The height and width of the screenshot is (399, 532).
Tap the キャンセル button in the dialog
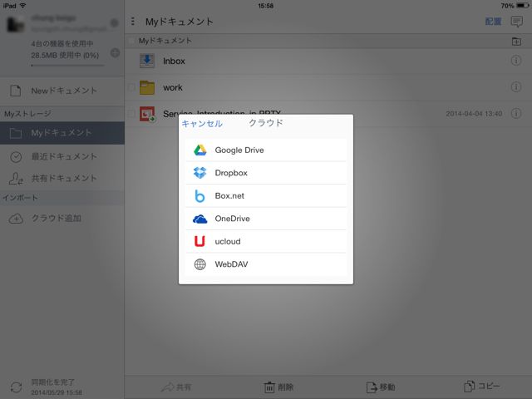[x=202, y=124]
